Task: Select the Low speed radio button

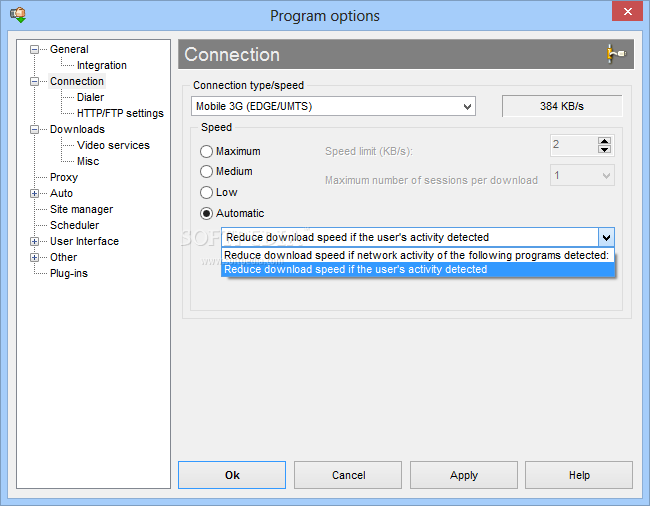Action: (x=206, y=192)
